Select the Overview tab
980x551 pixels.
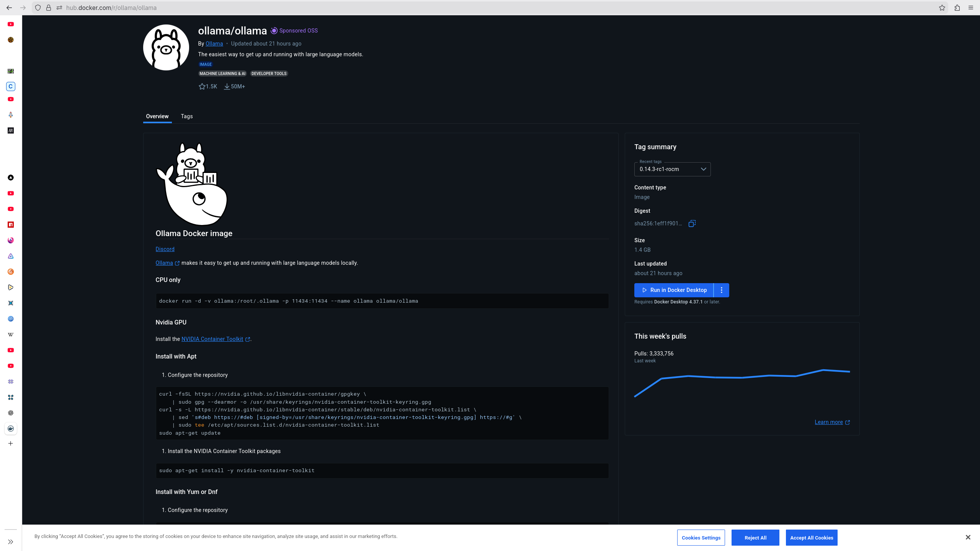click(x=157, y=116)
